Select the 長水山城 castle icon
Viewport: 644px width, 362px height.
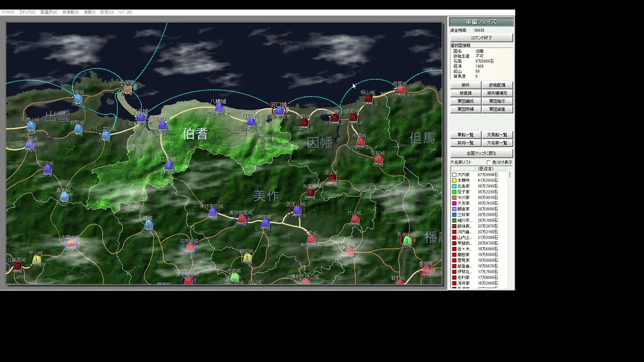[407, 241]
